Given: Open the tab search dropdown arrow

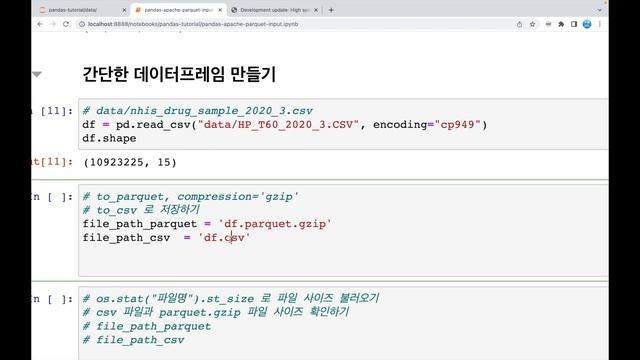Looking at the screenshot, I should tap(600, 10).
